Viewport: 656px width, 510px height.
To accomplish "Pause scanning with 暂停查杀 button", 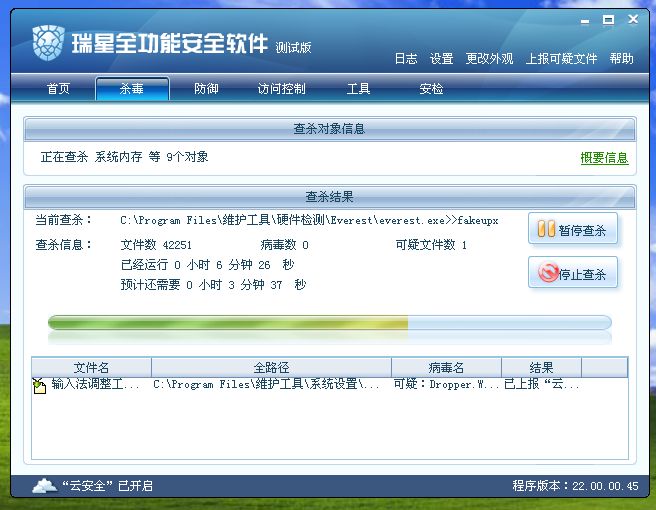I will point(573,229).
